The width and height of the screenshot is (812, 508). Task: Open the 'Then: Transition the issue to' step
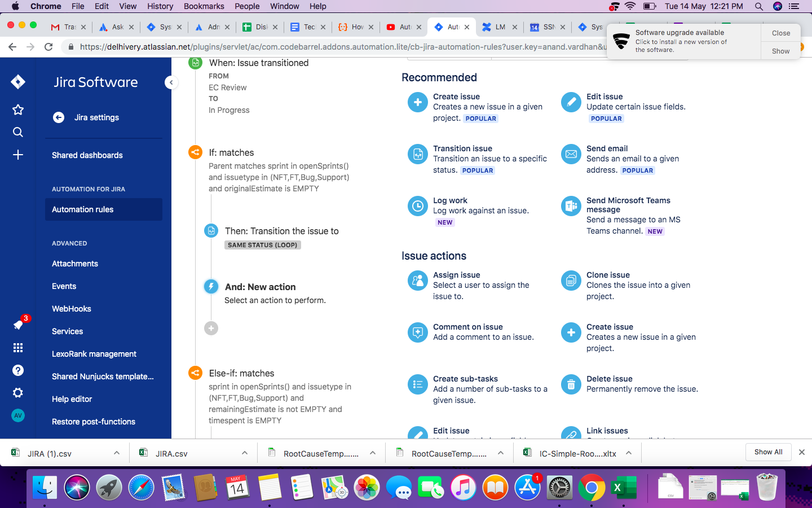click(281, 231)
